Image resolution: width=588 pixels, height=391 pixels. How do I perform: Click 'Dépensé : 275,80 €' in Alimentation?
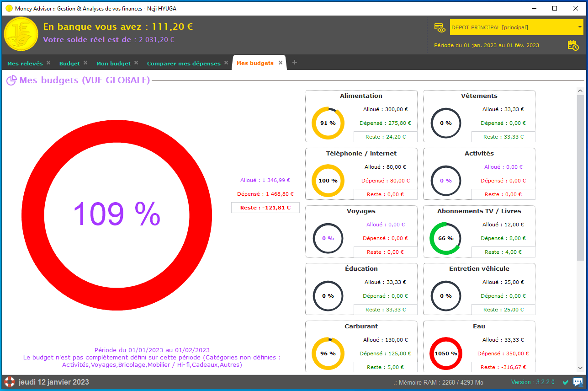coord(385,123)
